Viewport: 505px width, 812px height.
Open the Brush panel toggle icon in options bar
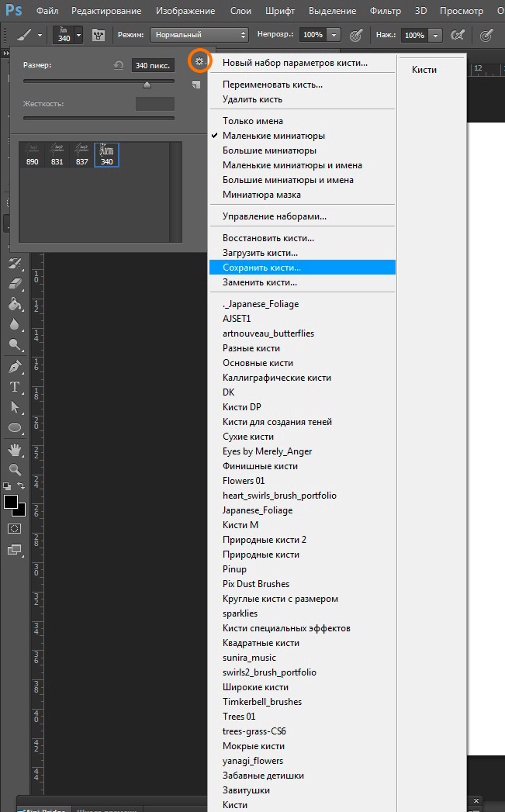click(99, 35)
